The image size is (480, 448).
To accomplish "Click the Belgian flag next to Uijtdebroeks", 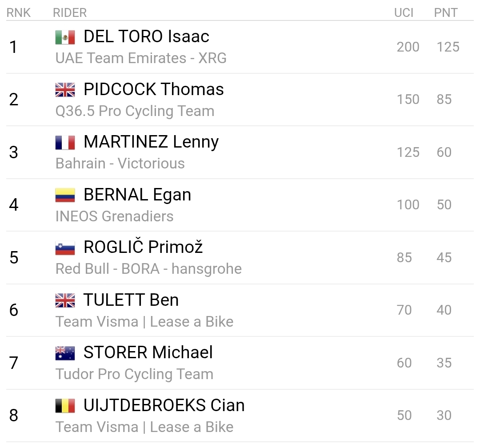I will pyautogui.click(x=65, y=406).
